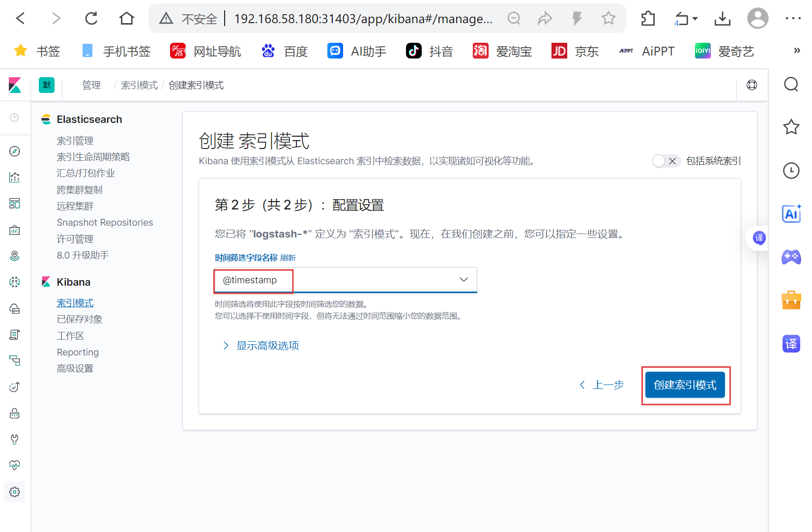Screen dimensions: 812x532
Task: Open translate icon in browser sidebar
Action: pyautogui.click(x=791, y=343)
